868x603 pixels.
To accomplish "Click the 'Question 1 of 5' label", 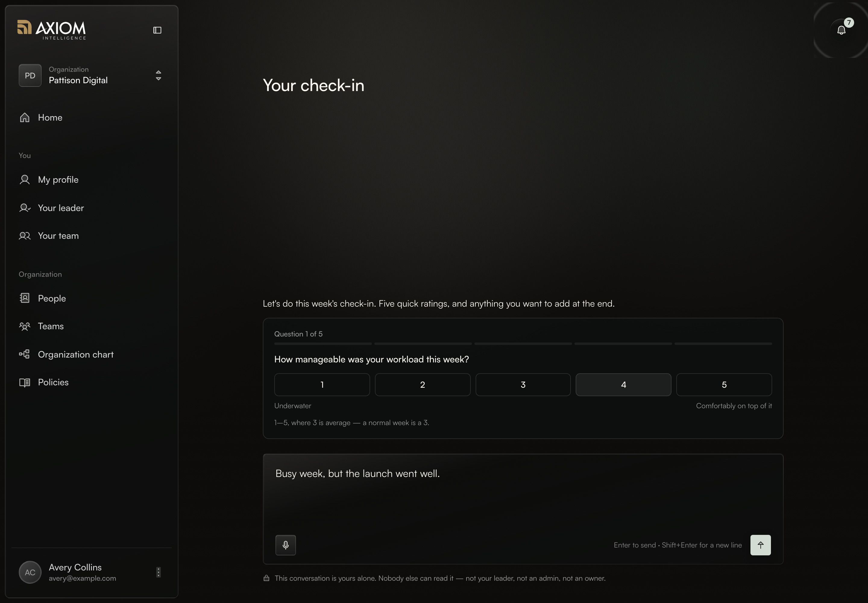I will 298,334.
